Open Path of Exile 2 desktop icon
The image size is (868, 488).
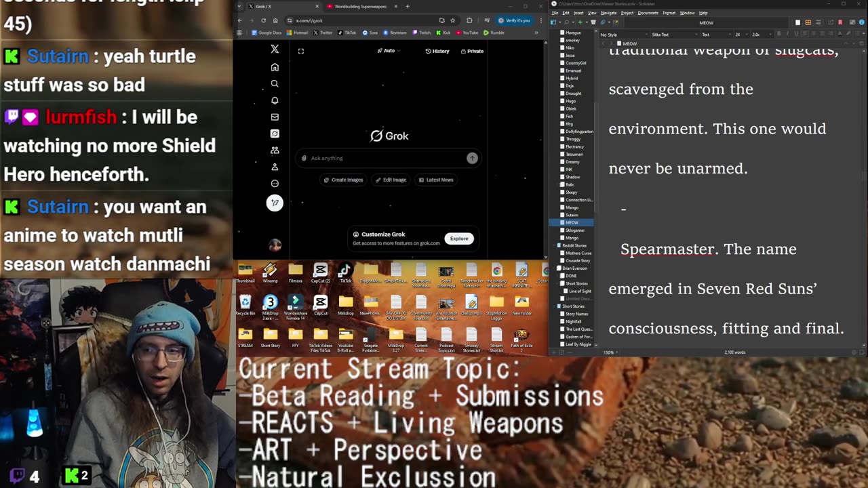tap(521, 338)
